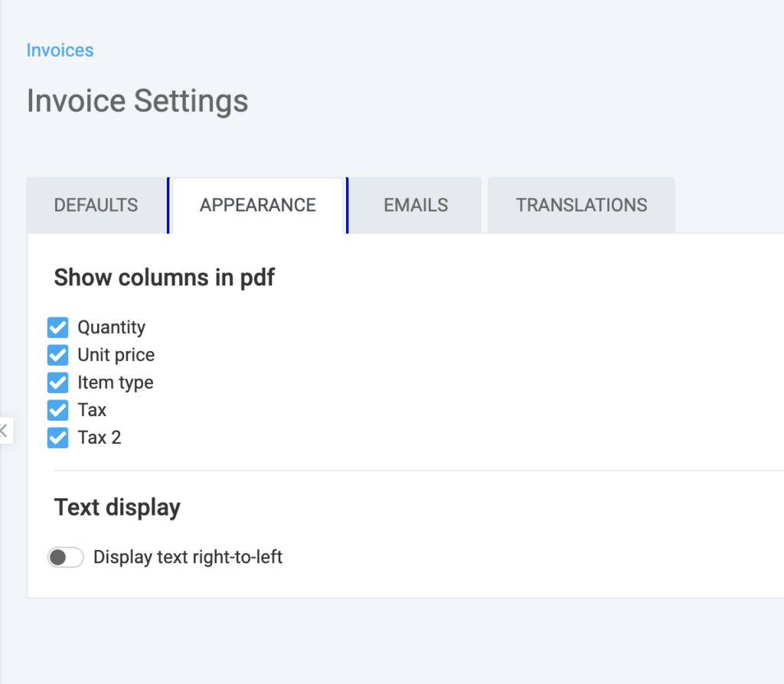Go to the Translations tab
Viewport: 784px width, 684px height.
581,205
